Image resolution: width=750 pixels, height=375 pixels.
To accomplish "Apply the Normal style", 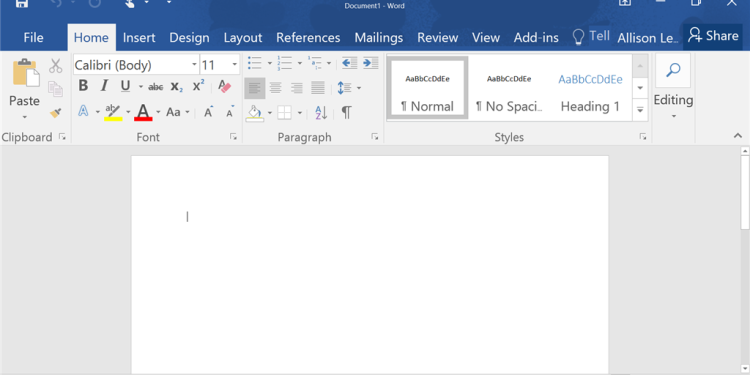I will click(427, 88).
